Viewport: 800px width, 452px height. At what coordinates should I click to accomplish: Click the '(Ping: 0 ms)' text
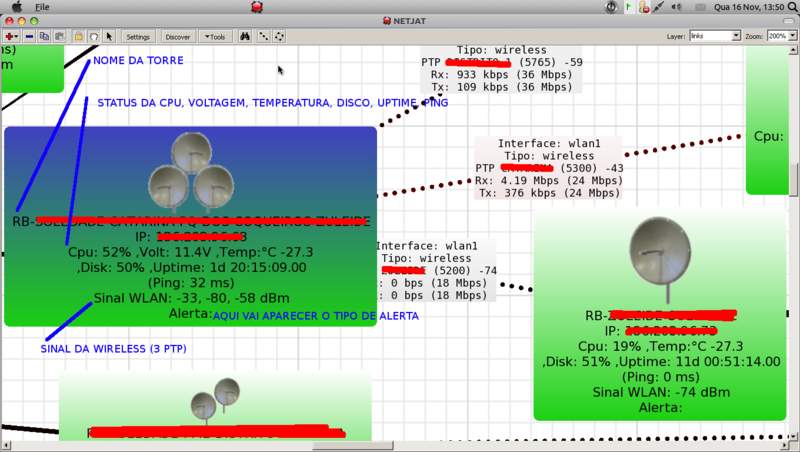[661, 377]
